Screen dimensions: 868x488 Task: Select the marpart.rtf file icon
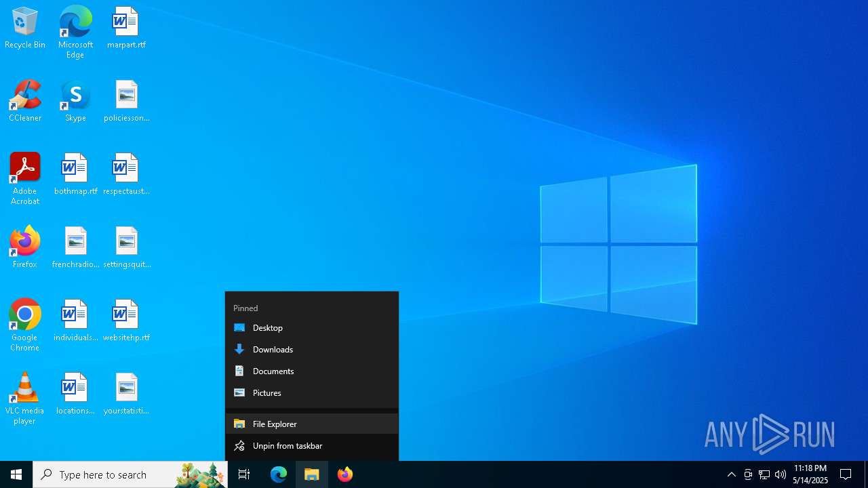126,28
